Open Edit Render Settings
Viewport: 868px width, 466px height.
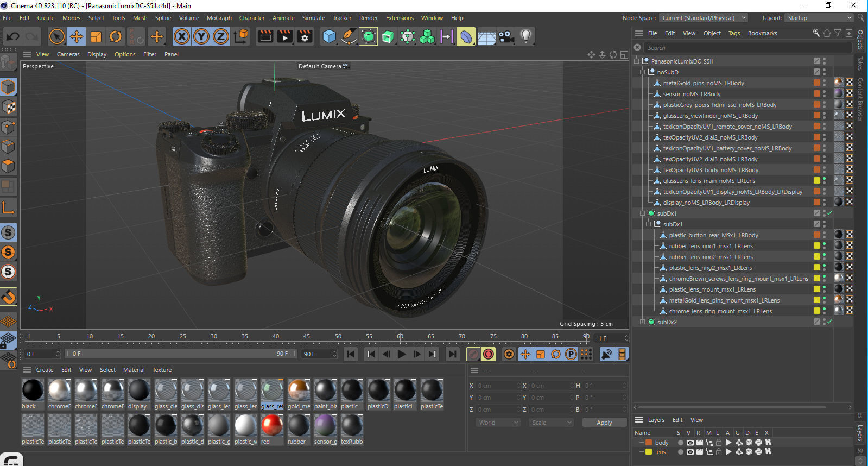pyautogui.click(x=305, y=36)
